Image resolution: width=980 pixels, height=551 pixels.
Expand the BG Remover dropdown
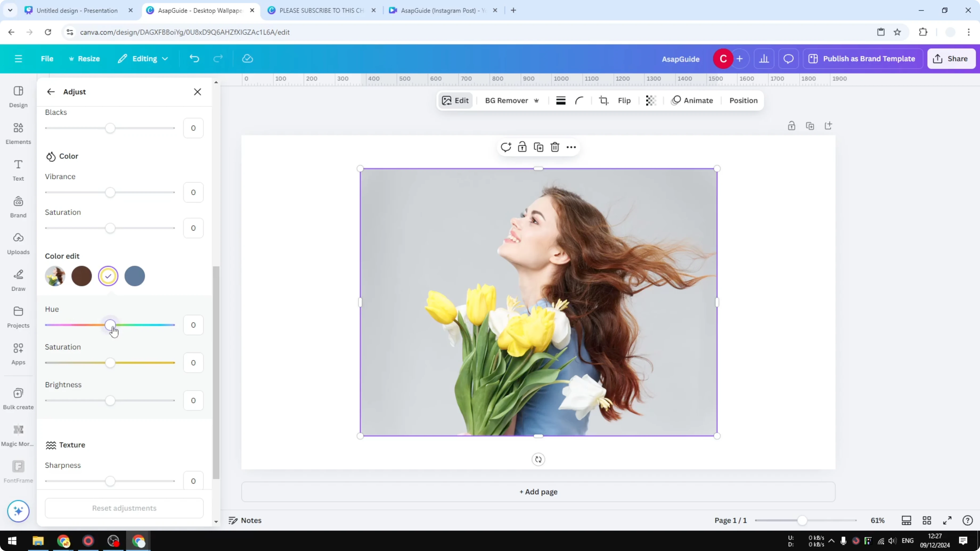pos(536,100)
